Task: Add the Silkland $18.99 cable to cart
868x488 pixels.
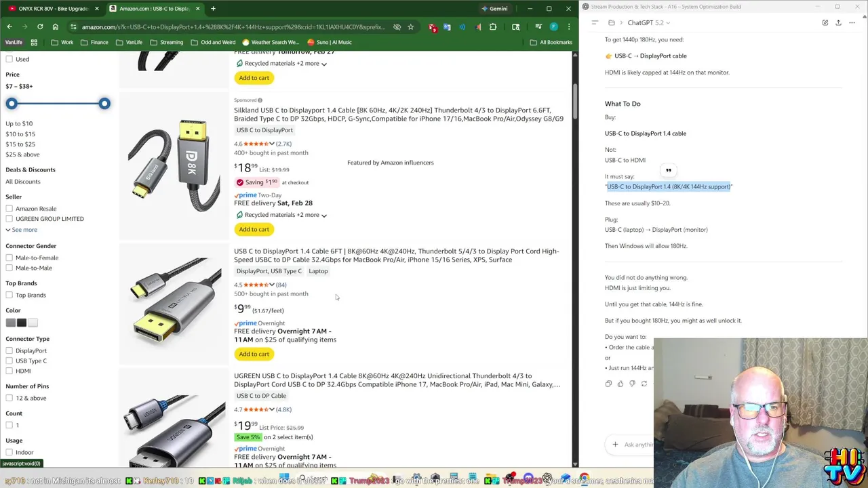Action: (254, 229)
